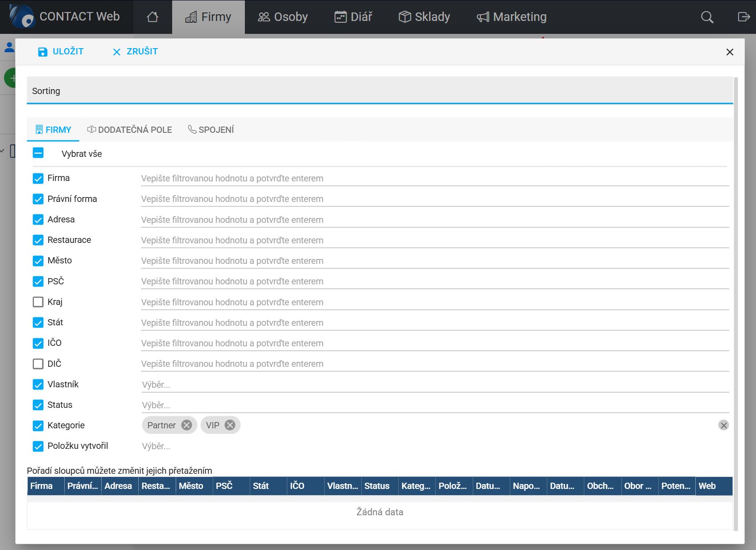Go to the home screen via house icon
This screenshot has height=550, width=756.
coord(152,17)
